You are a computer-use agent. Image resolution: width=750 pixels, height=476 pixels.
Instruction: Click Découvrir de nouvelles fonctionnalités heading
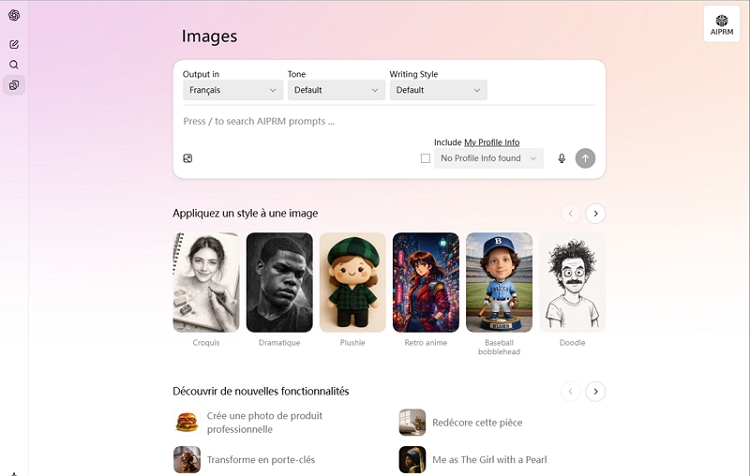click(261, 391)
